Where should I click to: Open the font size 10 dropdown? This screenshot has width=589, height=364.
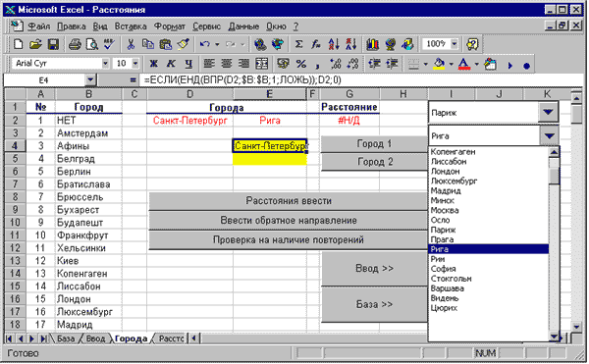pyautogui.click(x=135, y=64)
